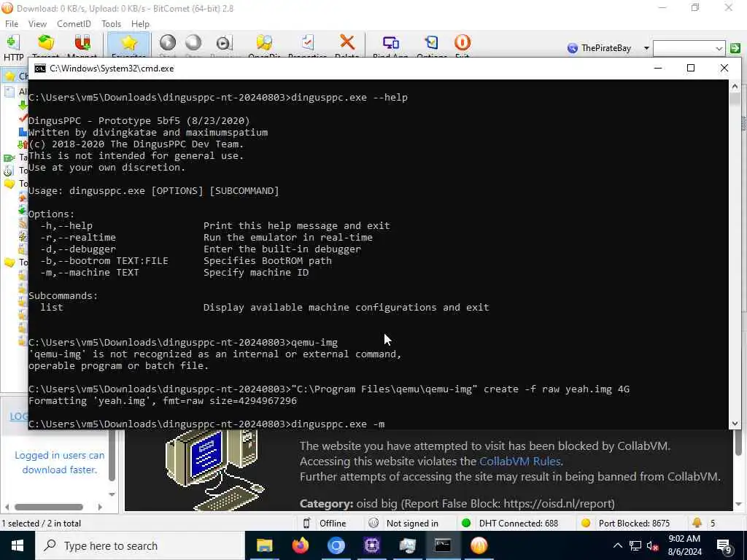
Task: Open File Explorer from taskbar
Action: pos(264,545)
